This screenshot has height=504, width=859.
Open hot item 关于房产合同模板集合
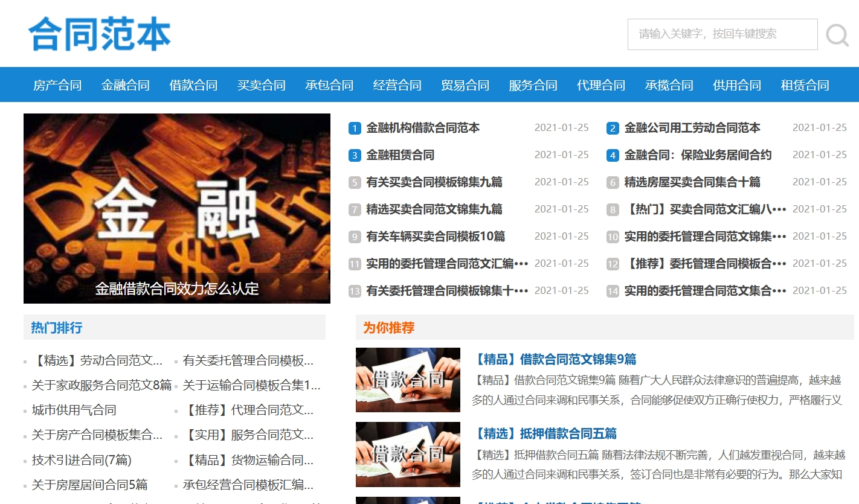click(x=97, y=435)
